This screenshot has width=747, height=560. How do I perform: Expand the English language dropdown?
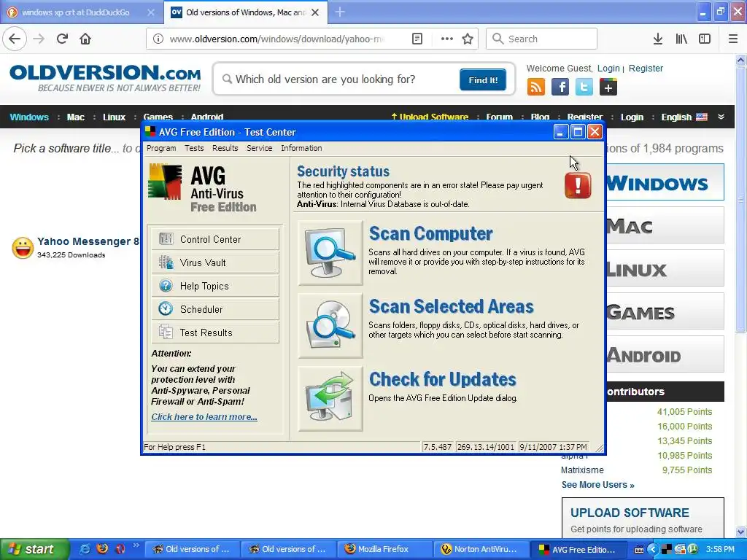(x=721, y=117)
